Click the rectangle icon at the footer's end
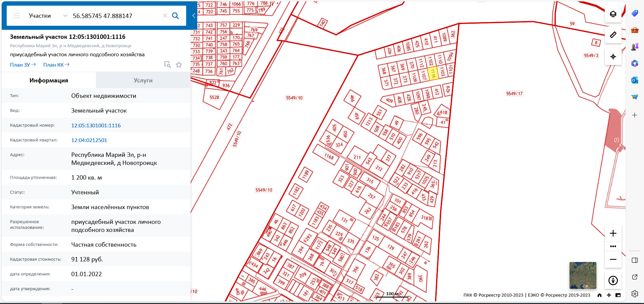Image resolution: width=644 pixels, height=304 pixels. coord(618,295)
